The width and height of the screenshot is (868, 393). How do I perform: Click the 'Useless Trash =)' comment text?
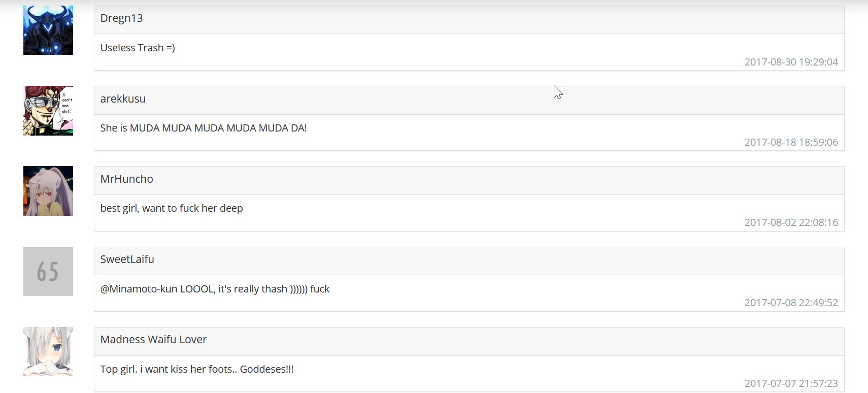[x=138, y=48]
